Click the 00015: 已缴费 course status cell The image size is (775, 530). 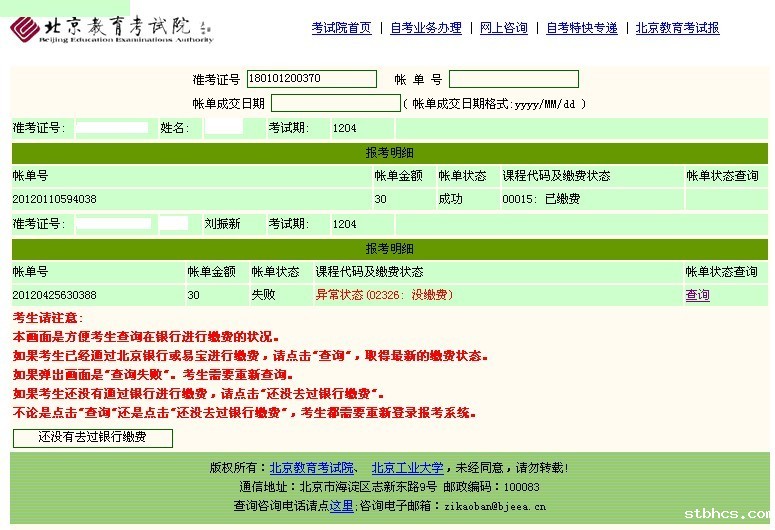tap(540, 199)
